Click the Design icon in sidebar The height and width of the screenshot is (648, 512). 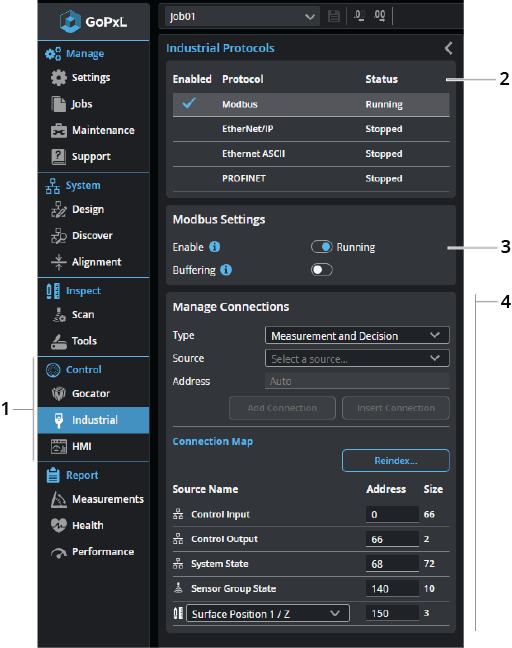(58, 210)
